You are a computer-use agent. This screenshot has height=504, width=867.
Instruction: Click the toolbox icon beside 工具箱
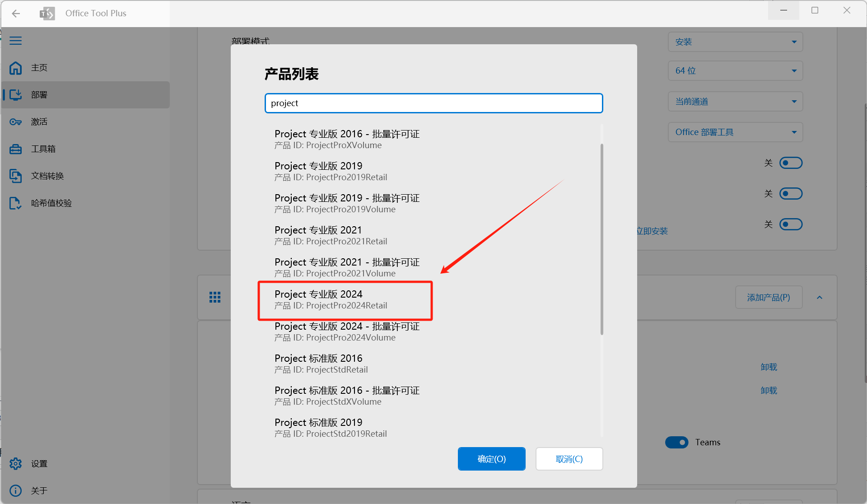[x=16, y=149]
